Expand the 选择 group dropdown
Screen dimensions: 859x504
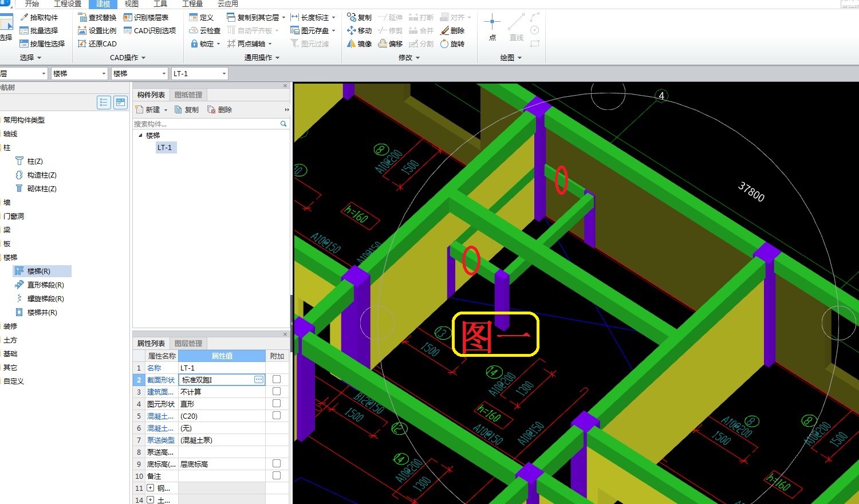click(x=30, y=57)
